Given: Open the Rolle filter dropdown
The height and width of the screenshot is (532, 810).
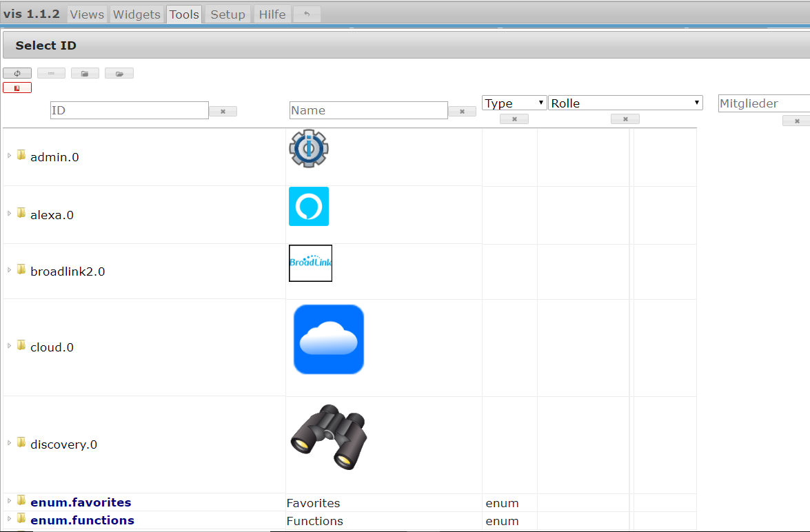Looking at the screenshot, I should pos(625,103).
